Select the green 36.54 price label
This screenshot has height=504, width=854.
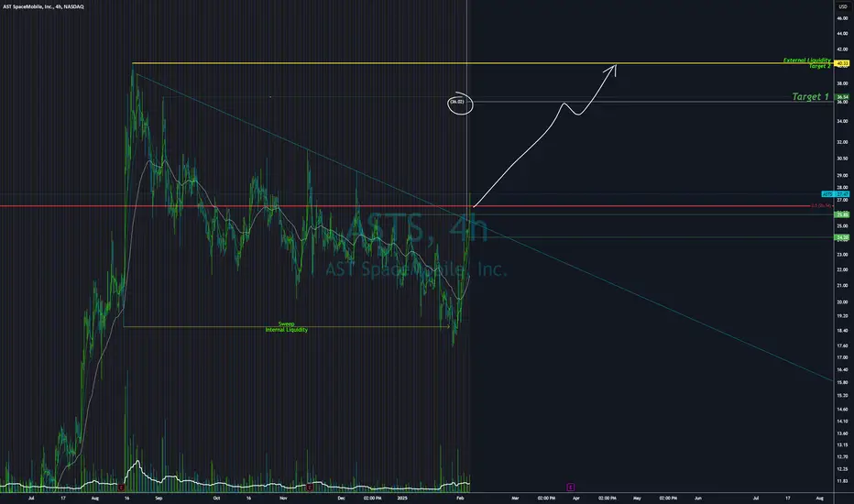pos(842,97)
